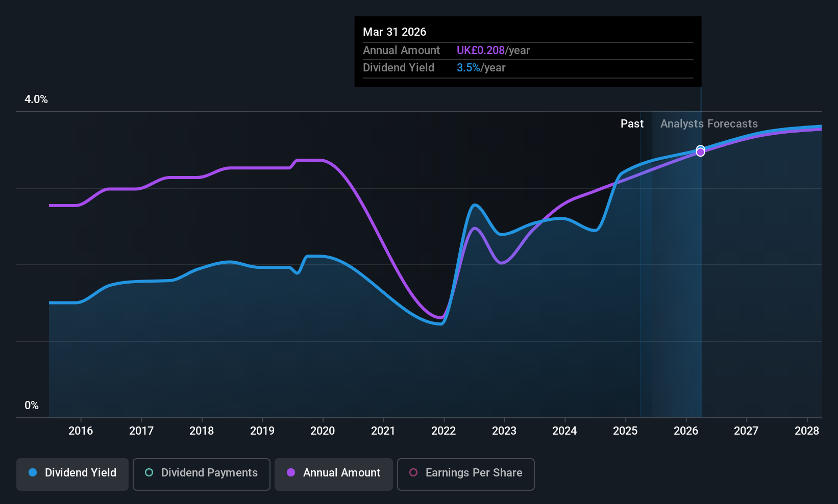Toggle the Dividend Payments series

(202, 474)
